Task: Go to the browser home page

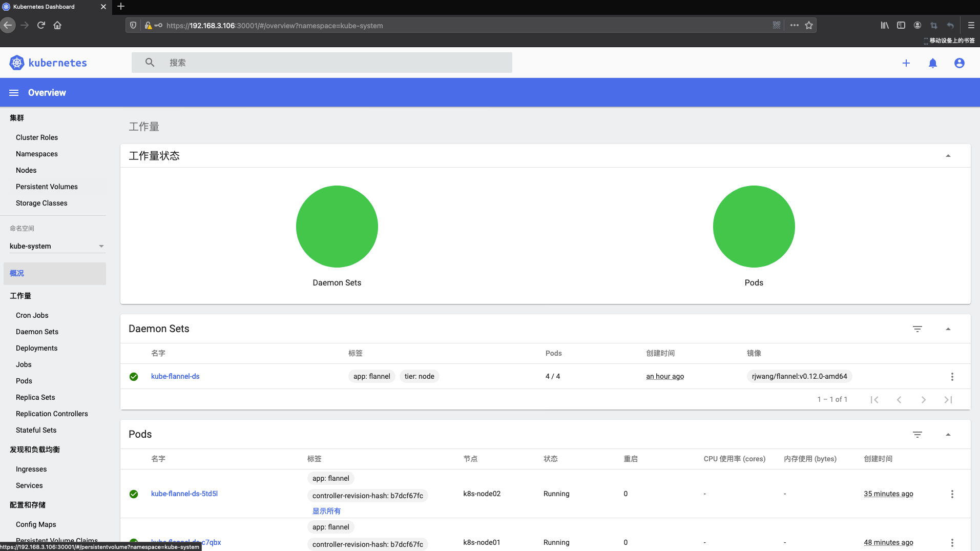Action: (x=57, y=25)
